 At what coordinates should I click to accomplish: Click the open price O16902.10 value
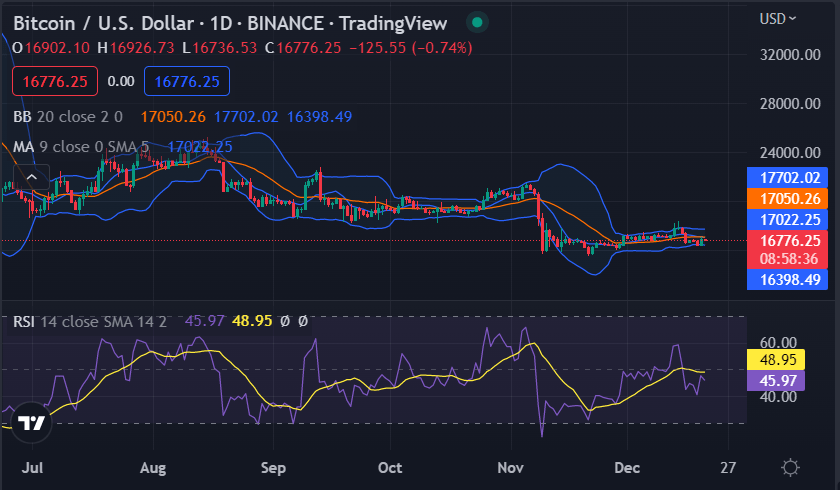coord(51,48)
